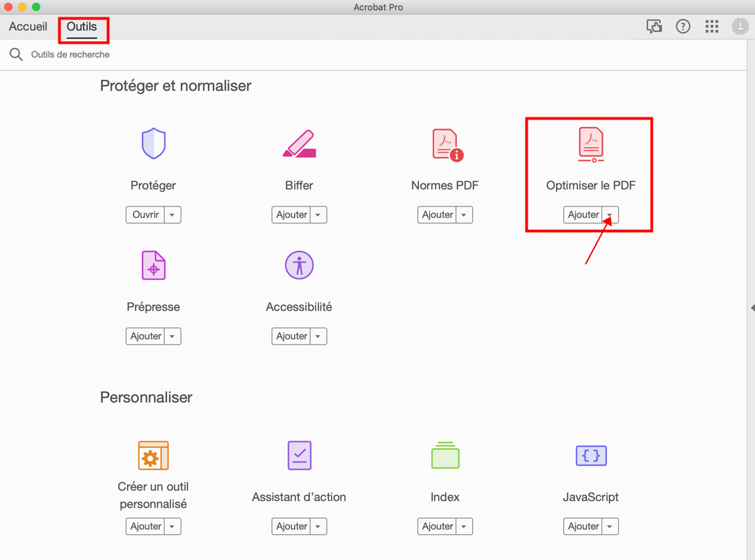Click the Accessibilité label text
The image size is (755, 560).
click(x=299, y=307)
